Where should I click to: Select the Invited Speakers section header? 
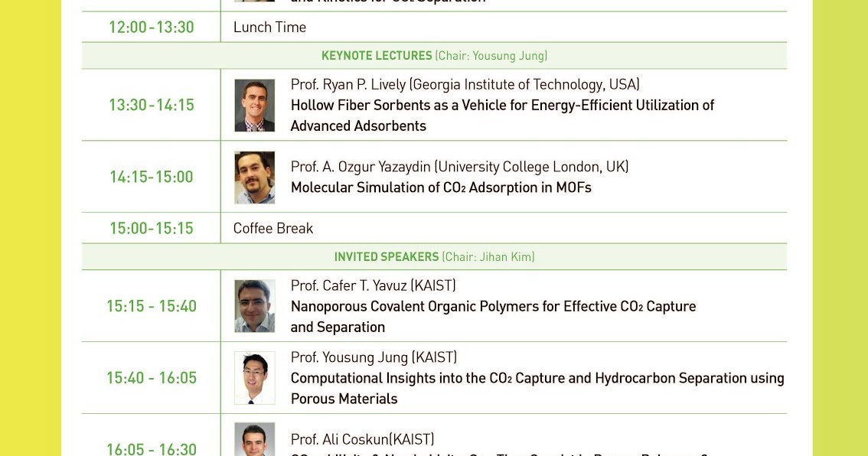coord(435,257)
